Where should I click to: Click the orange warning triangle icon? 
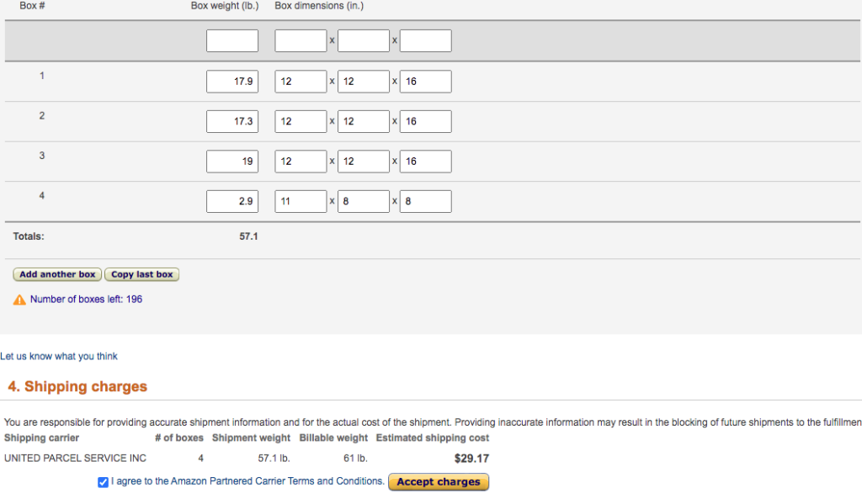tap(19, 300)
